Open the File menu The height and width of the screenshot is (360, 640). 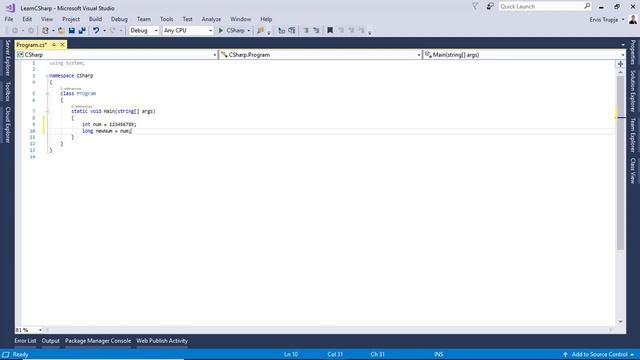coord(9,19)
